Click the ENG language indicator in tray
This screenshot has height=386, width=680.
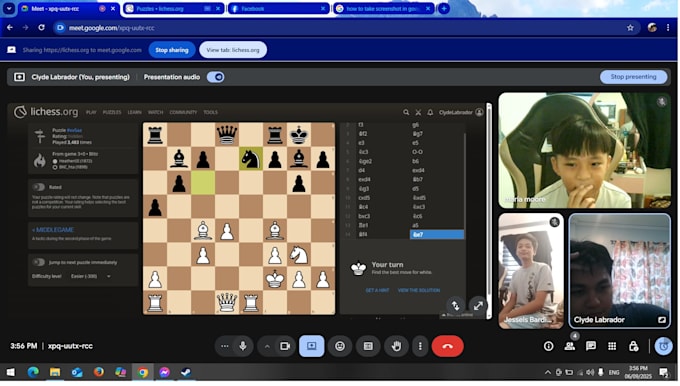coord(614,372)
